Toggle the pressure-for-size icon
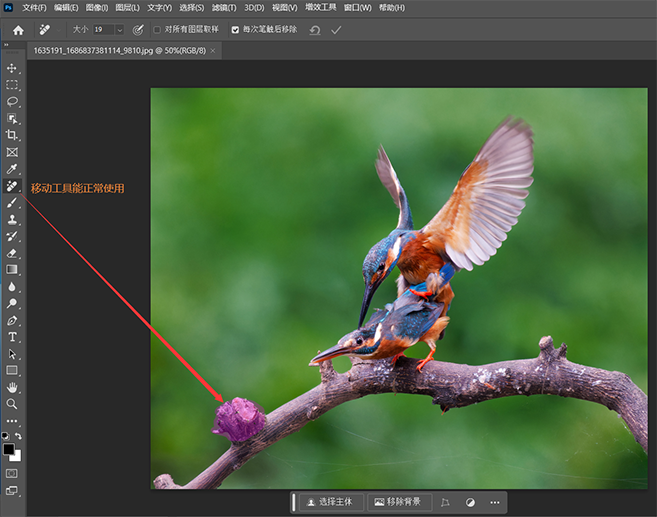The image size is (657, 517). [138, 30]
